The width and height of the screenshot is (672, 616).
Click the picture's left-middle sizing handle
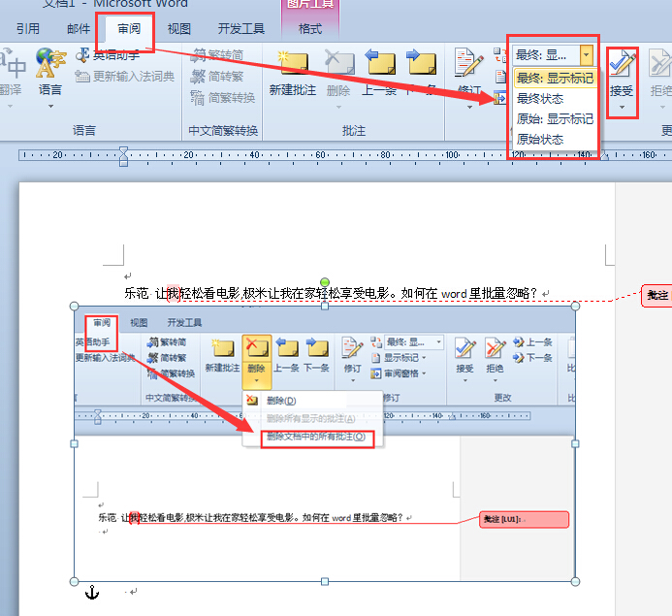pos(74,443)
